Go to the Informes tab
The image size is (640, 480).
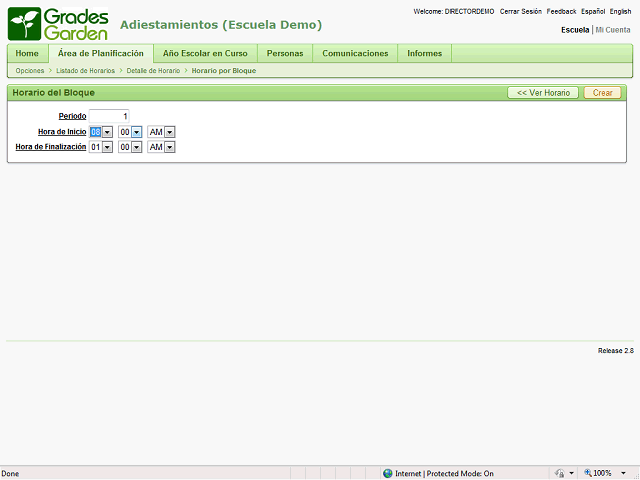(x=424, y=53)
